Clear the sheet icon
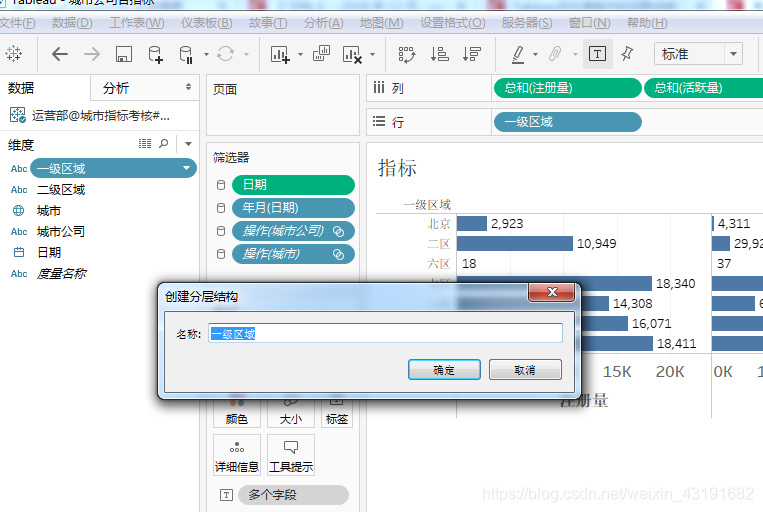 coord(352,54)
